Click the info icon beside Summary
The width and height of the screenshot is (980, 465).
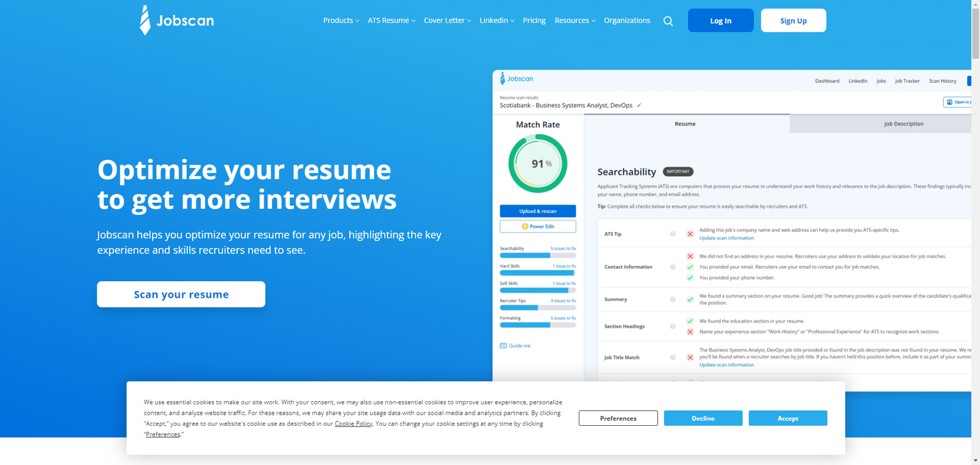pyautogui.click(x=673, y=300)
